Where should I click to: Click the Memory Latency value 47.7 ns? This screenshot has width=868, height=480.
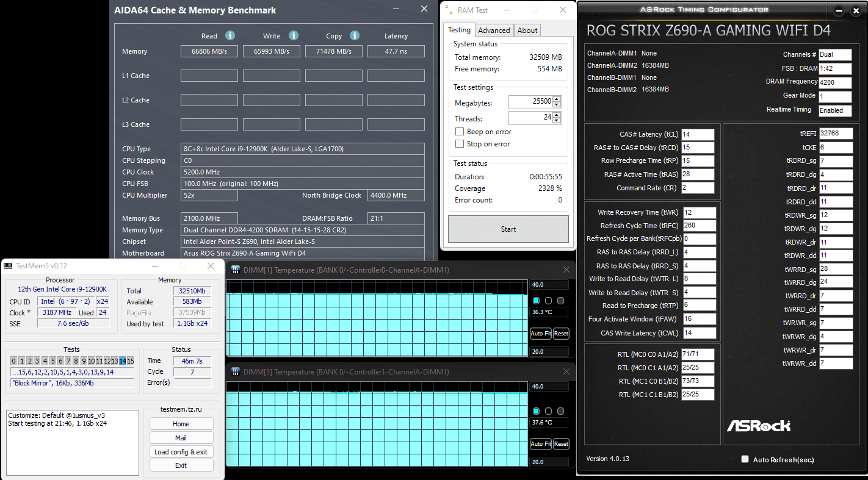396,51
